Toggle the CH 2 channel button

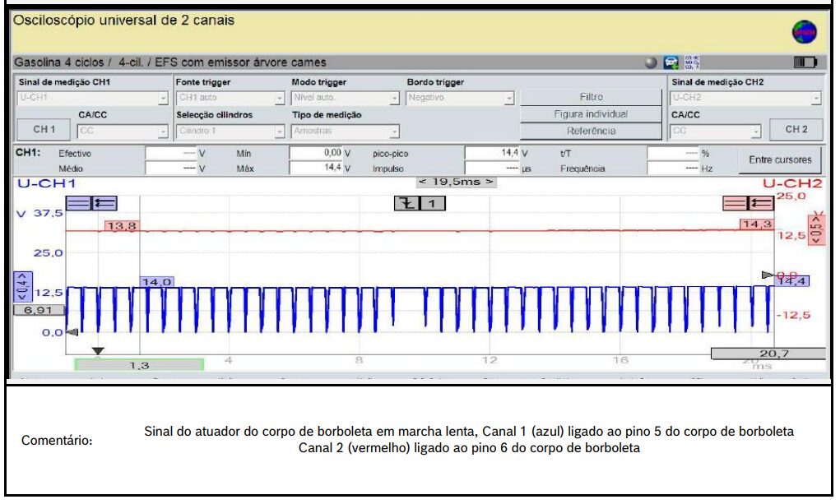(796, 130)
